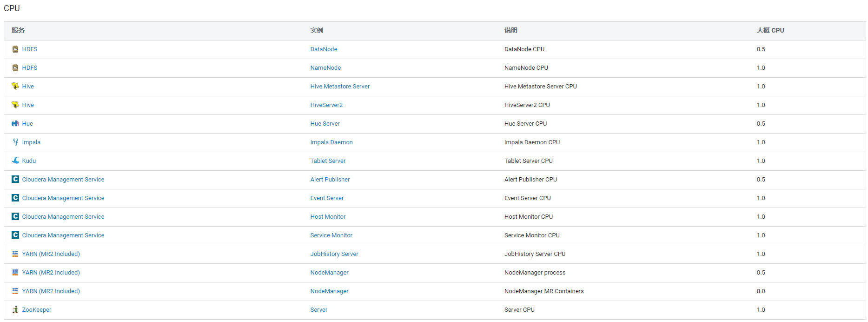Click the Kudu service icon

point(15,161)
